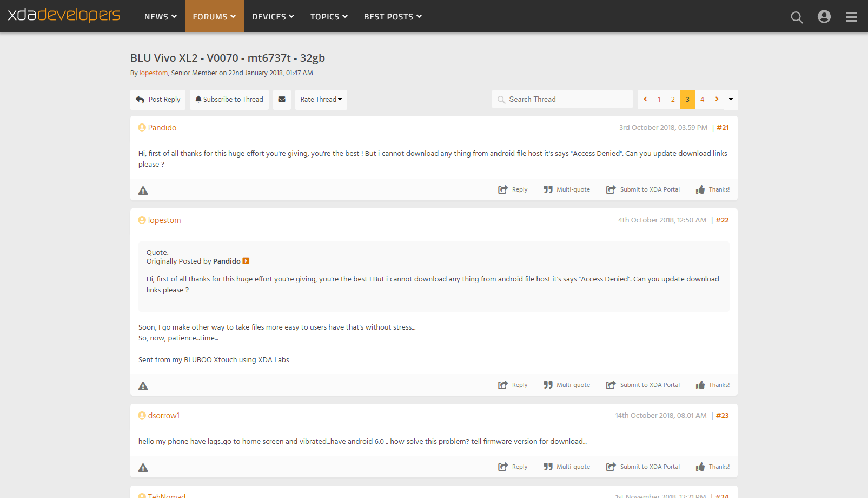The image size is (868, 498).
Task: Click the envelope email-thread icon
Action: point(282,100)
